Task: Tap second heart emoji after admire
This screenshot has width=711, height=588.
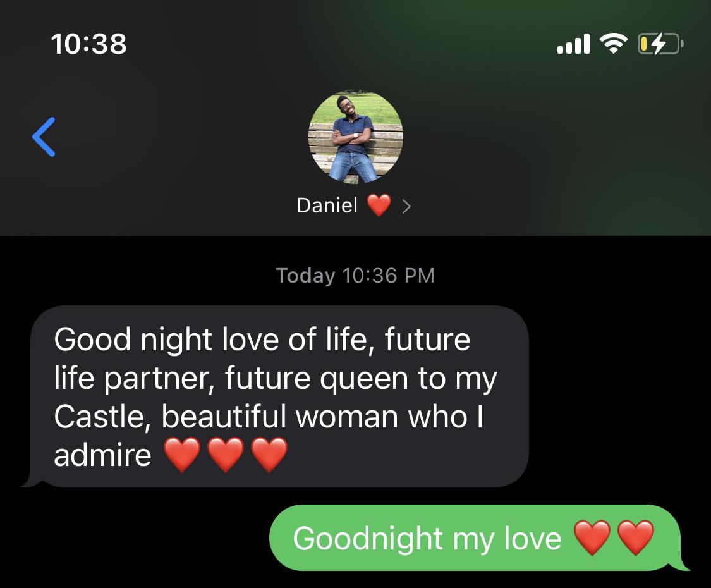Action: (x=226, y=455)
